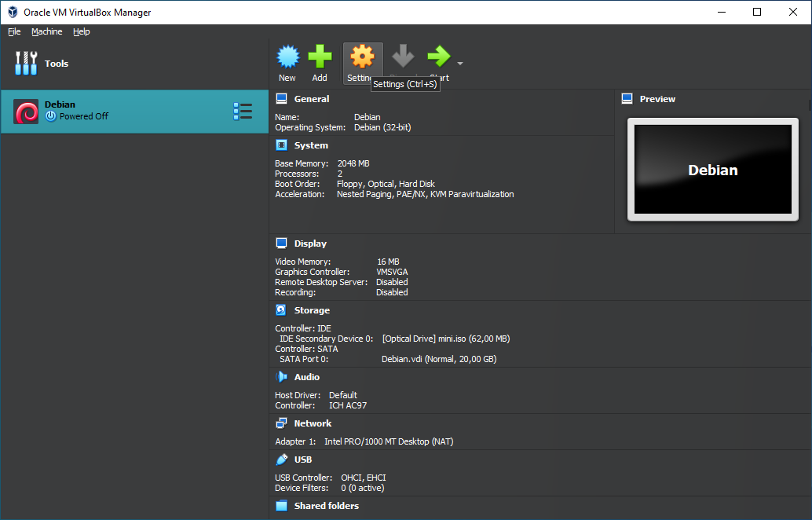Click '[Optical Drive] mini.iso (62,00 MB)'

(446, 339)
